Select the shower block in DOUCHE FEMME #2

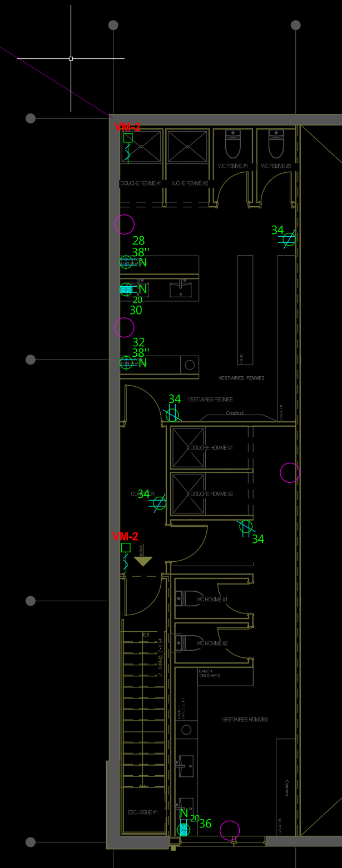click(x=187, y=147)
